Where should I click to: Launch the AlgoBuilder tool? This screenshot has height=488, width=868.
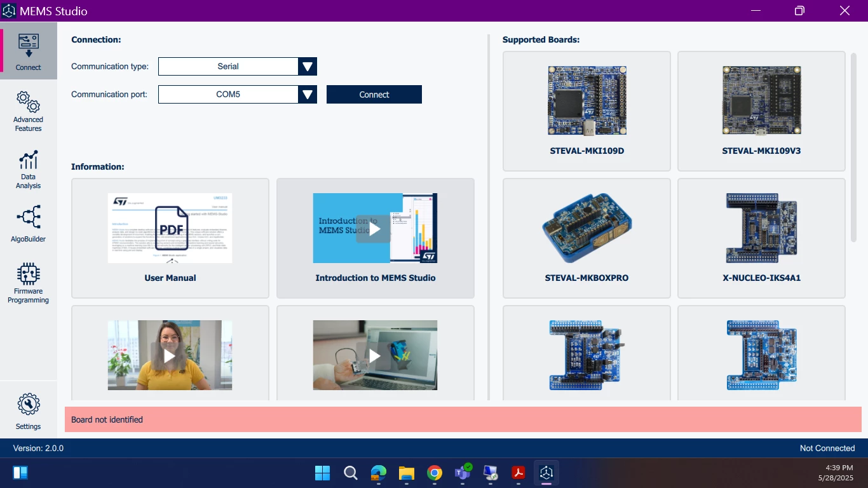coord(29,224)
